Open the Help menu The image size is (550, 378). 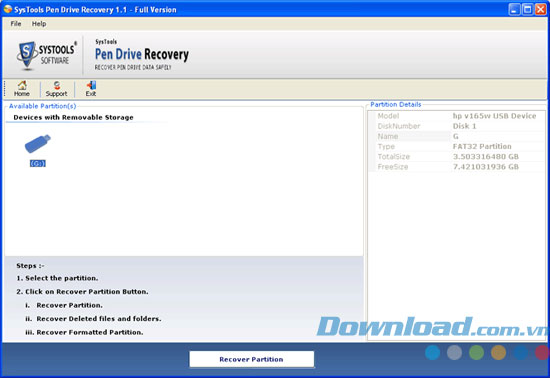pyautogui.click(x=39, y=24)
